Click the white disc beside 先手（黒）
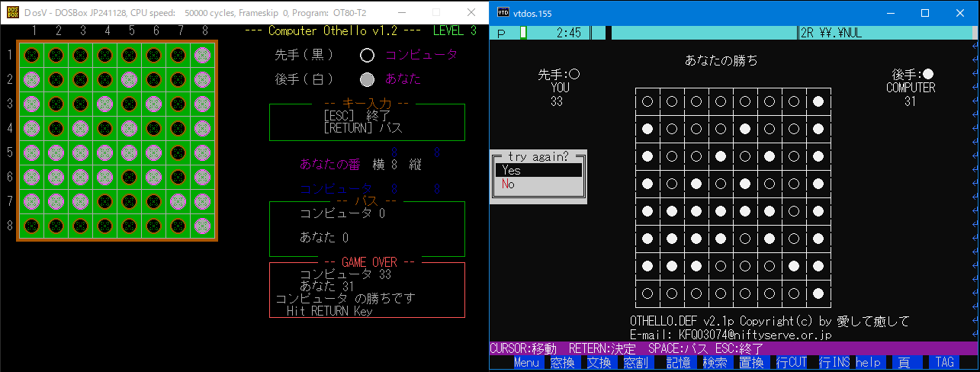Screen dimensions: 980x372 coord(368,55)
